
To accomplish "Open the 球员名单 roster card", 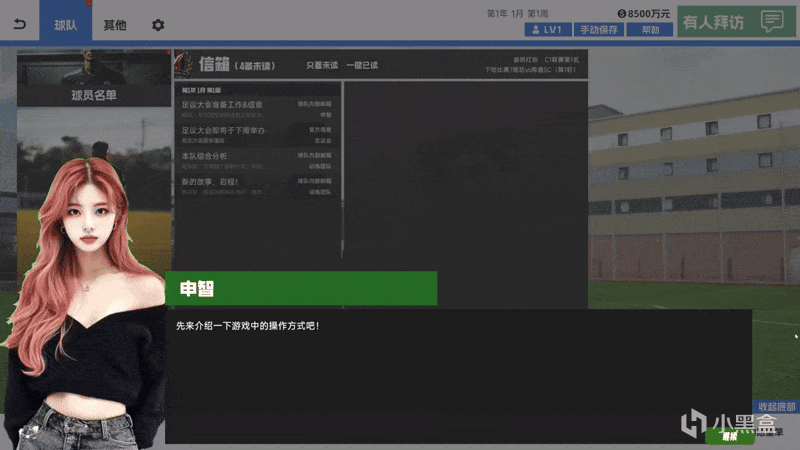I will click(x=94, y=78).
